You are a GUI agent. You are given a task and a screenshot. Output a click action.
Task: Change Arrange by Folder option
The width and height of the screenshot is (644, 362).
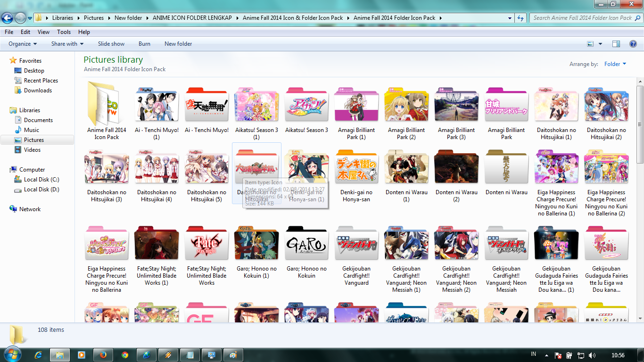click(615, 64)
